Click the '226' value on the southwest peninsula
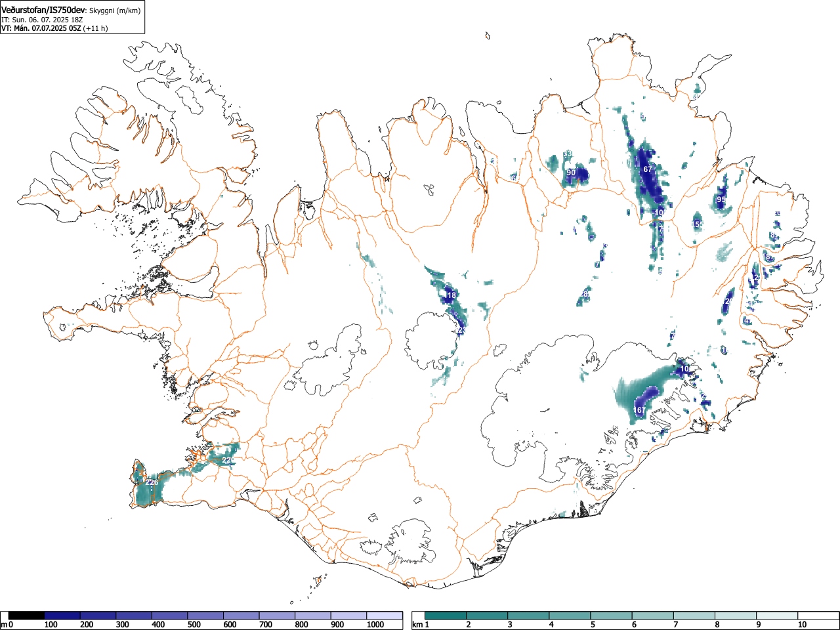 point(152,482)
